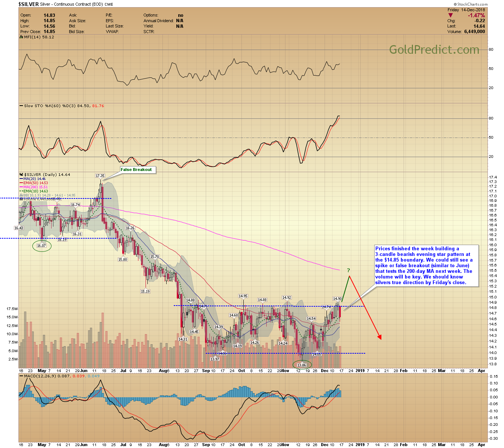Click the 'SCTR:' label

click(149, 32)
